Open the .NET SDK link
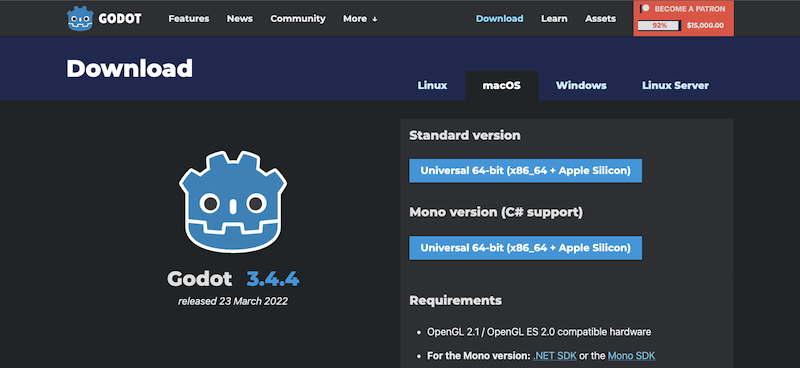 [x=555, y=356]
